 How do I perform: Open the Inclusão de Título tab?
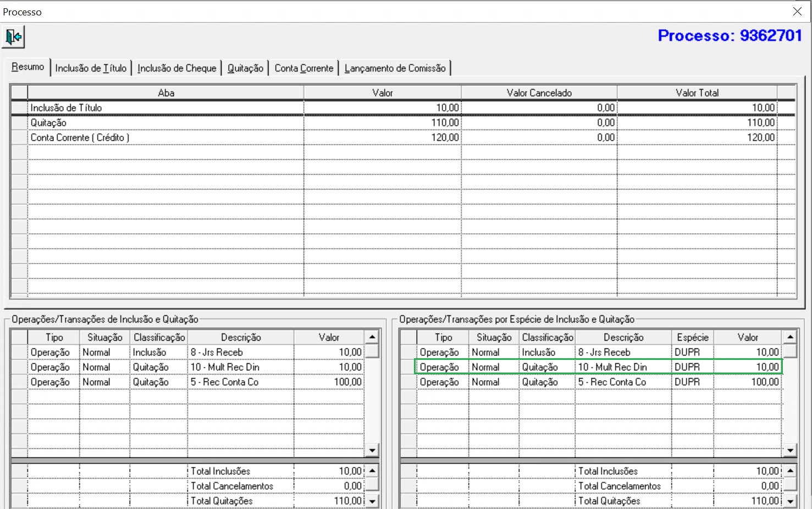91,68
